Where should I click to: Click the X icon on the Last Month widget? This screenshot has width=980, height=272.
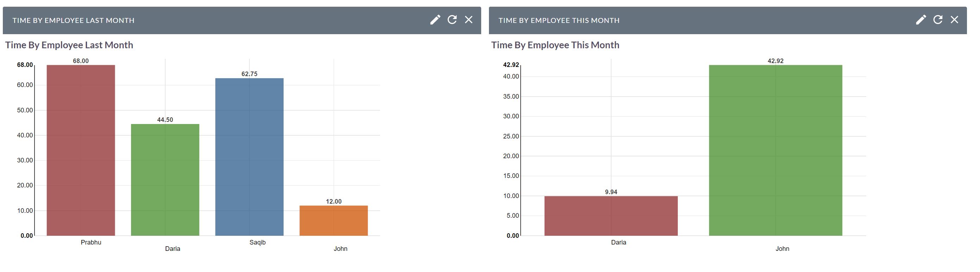[x=468, y=20]
